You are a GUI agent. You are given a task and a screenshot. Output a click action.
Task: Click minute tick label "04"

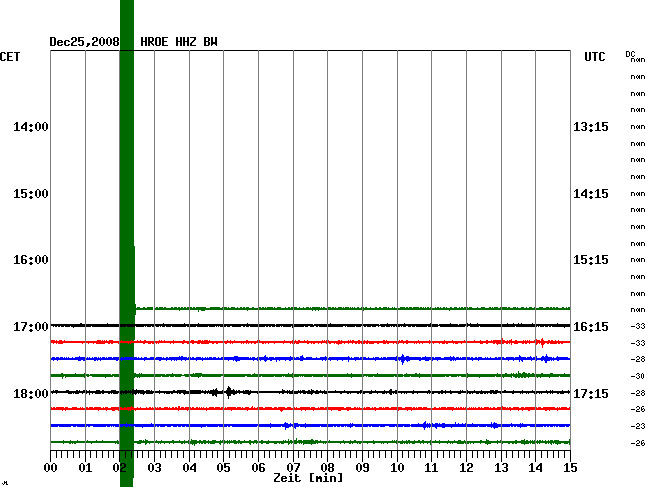pos(189,468)
